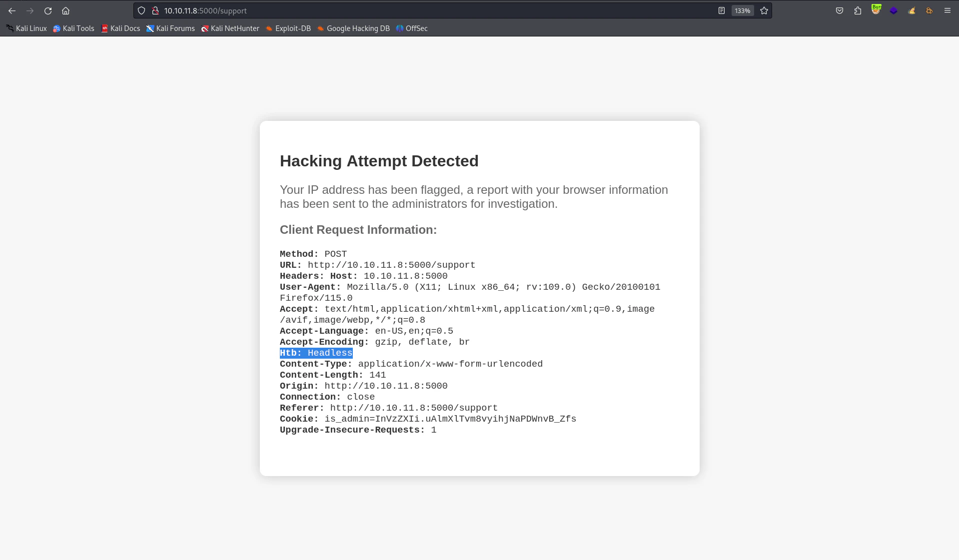The height and width of the screenshot is (560, 959).
Task: Click the 'Upgrade-Insecure-Requests: 1' line
Action: [358, 430]
